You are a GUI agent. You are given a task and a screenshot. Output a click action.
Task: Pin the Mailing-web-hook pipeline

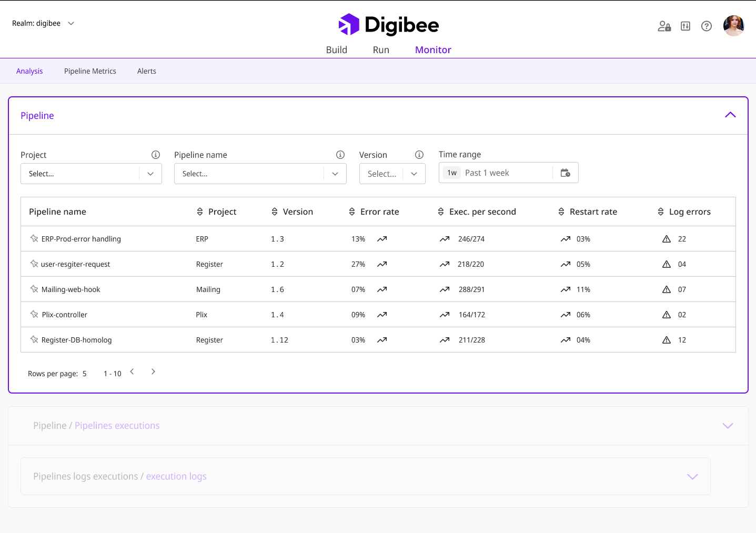click(x=34, y=289)
